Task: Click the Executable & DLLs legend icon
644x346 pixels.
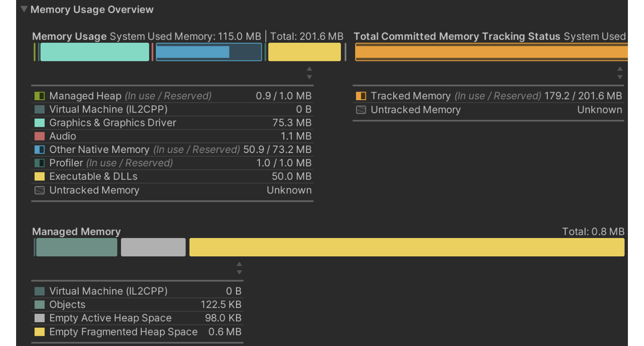Action: pyautogui.click(x=39, y=176)
